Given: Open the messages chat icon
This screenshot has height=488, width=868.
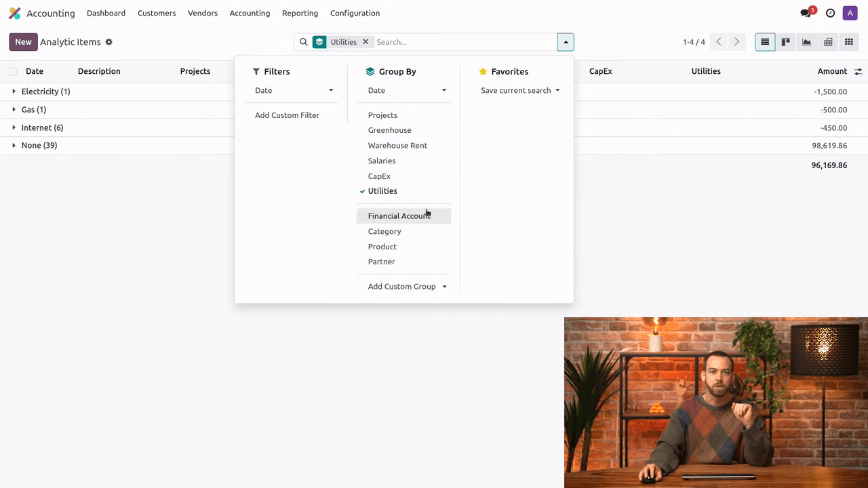Looking at the screenshot, I should pyautogui.click(x=806, y=13).
